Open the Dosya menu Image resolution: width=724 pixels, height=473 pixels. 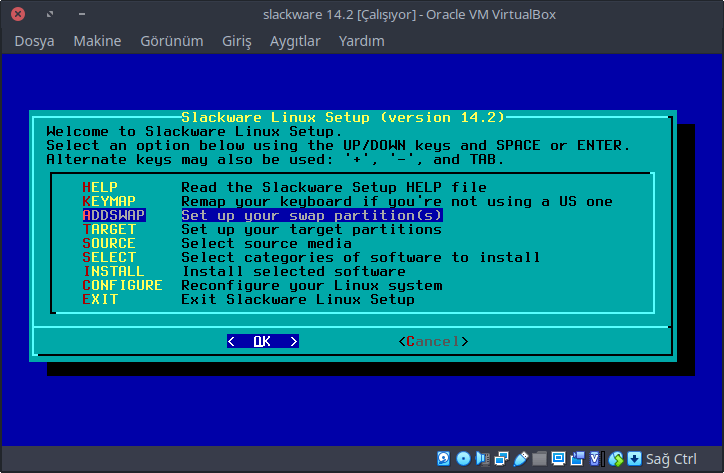[34, 41]
